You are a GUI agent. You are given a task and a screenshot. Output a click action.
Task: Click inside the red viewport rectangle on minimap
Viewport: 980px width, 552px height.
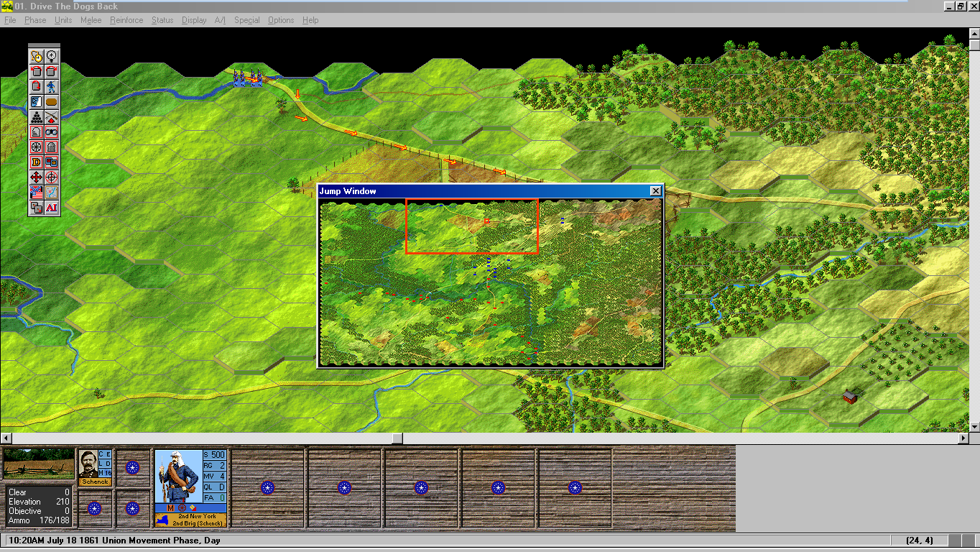click(472, 226)
